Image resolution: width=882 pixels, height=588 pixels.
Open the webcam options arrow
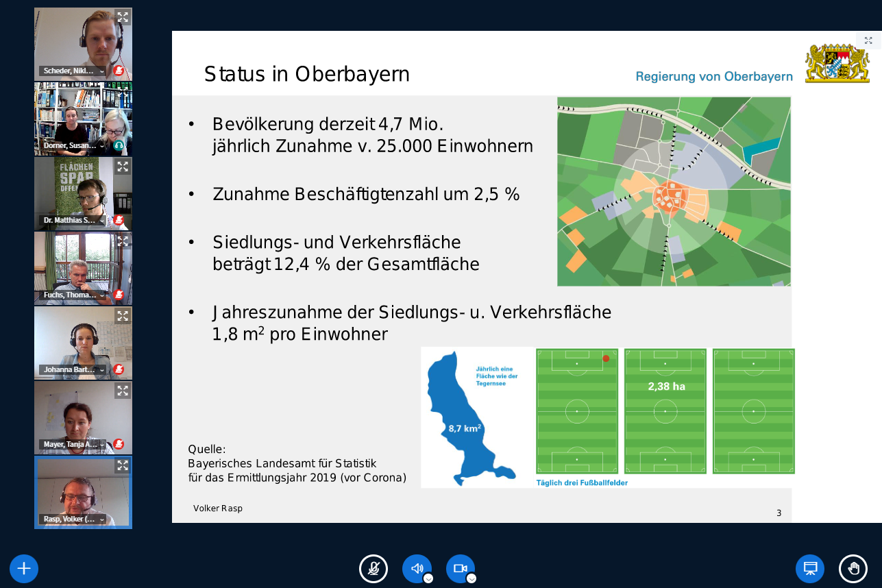point(471,578)
